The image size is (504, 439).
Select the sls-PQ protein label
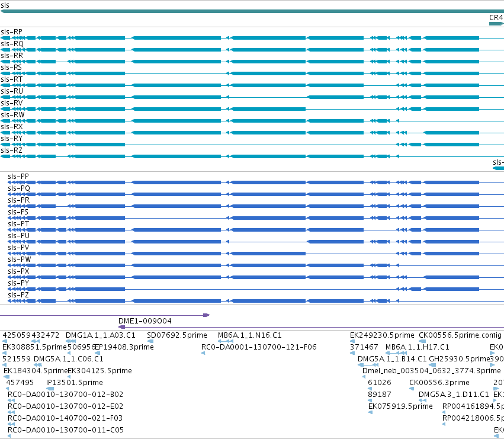[19, 188]
